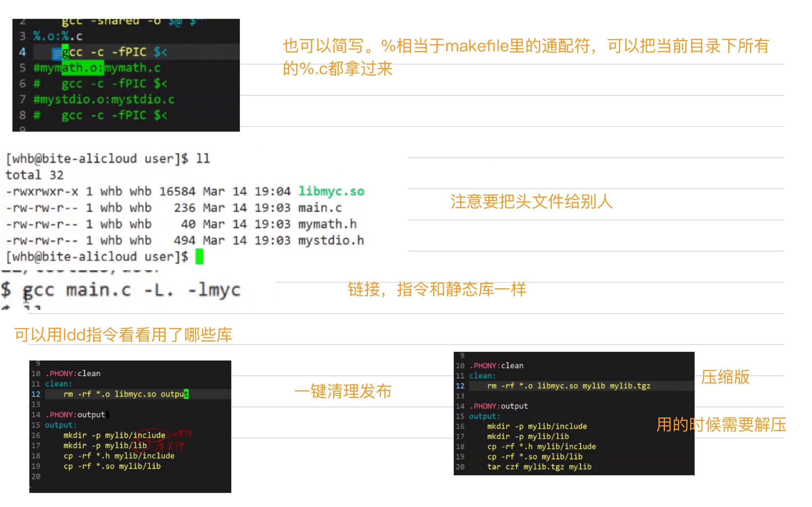Click the mystdio.h entry in the listing
The image size is (812, 507).
coord(331,240)
